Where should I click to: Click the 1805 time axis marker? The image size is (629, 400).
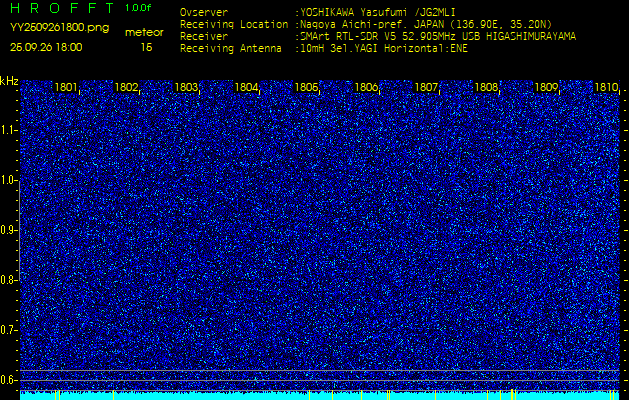pos(306,88)
